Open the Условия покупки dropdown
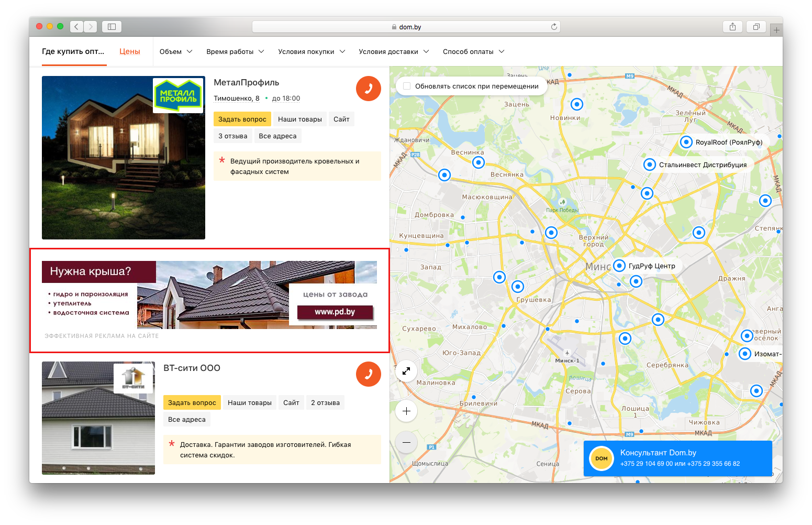This screenshot has height=525, width=812. point(312,51)
